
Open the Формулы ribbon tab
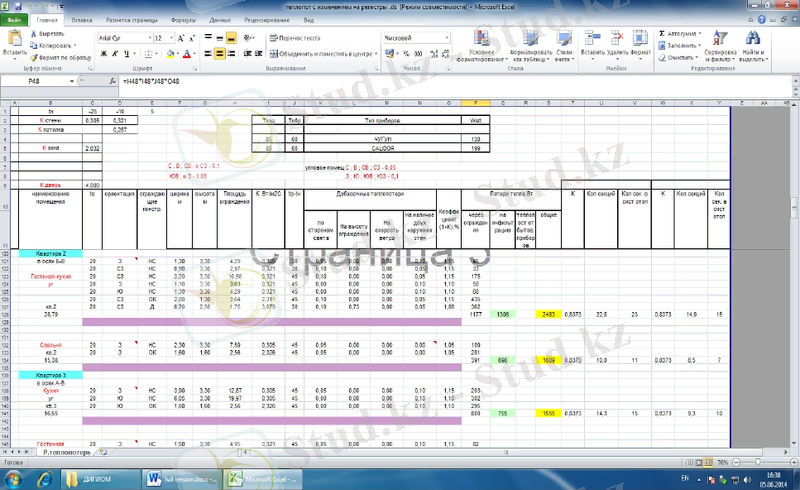point(183,20)
